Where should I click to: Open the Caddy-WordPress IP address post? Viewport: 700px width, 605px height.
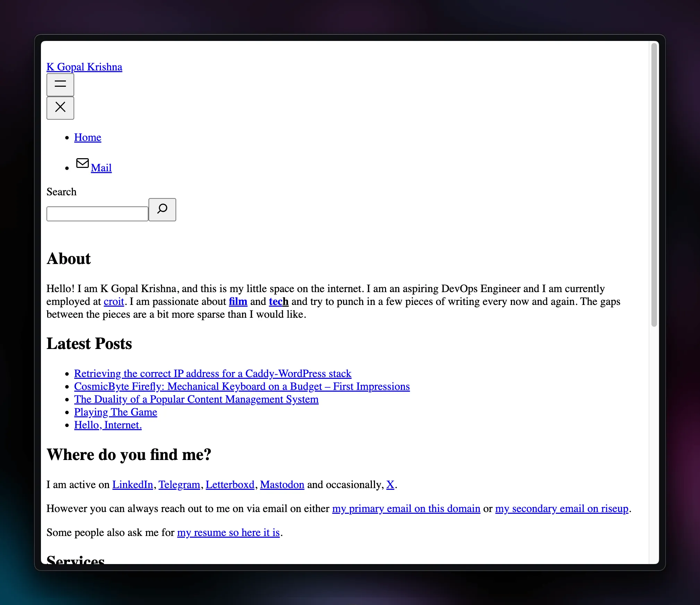(x=212, y=374)
